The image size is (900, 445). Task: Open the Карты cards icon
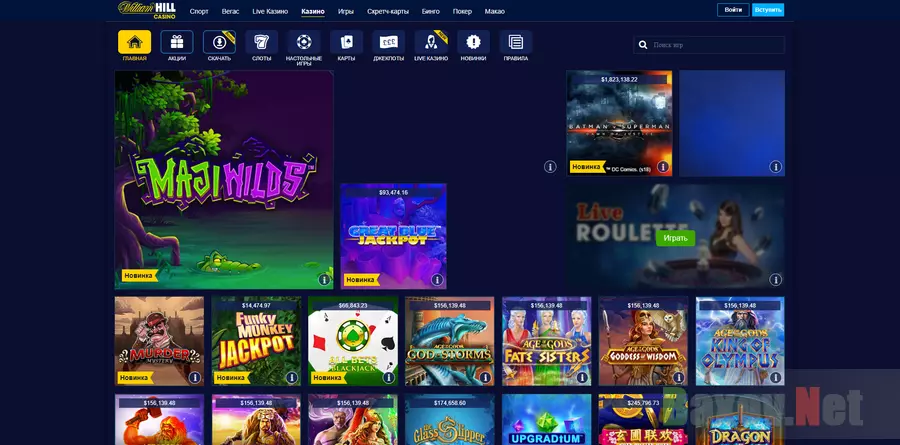346,42
